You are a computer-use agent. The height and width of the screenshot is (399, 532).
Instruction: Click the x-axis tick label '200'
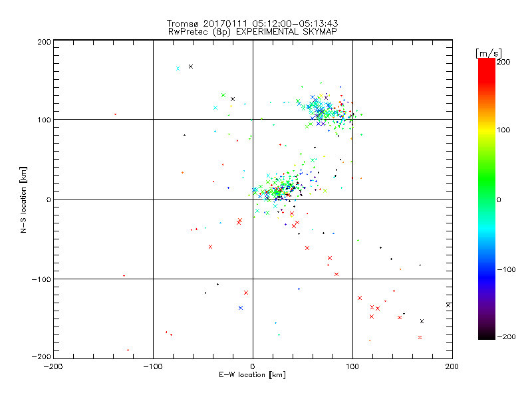coord(452,366)
